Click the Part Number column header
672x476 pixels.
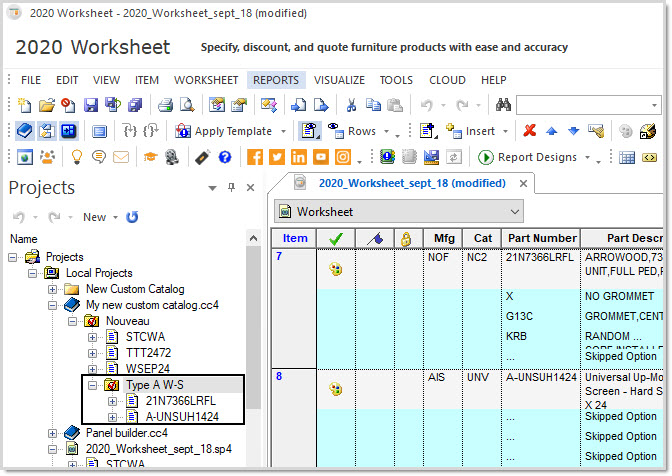click(541, 238)
